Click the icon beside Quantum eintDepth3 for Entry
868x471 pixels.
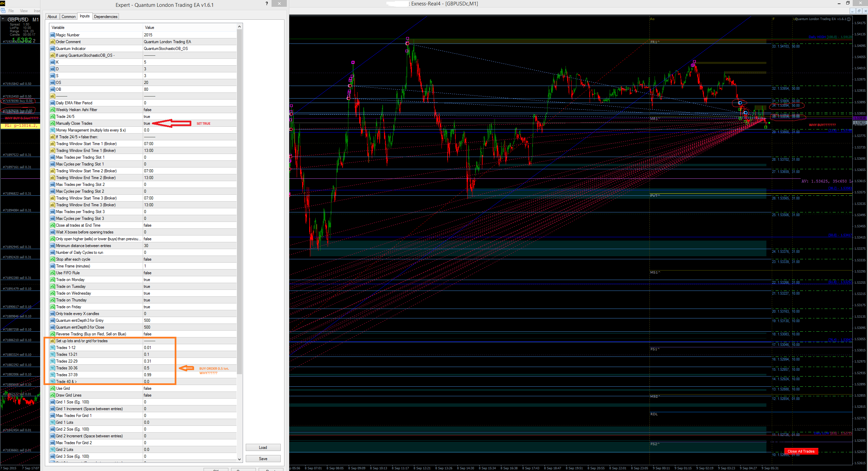click(x=52, y=320)
